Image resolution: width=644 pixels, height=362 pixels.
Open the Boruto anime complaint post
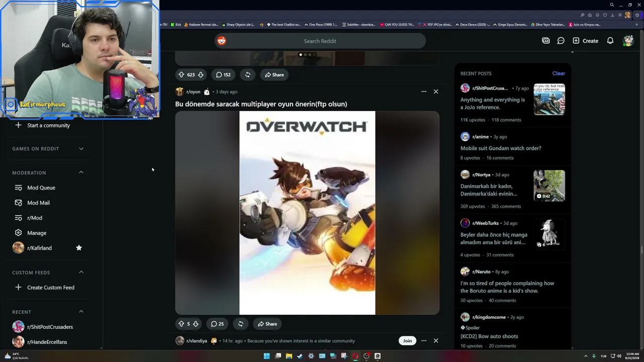click(x=507, y=287)
